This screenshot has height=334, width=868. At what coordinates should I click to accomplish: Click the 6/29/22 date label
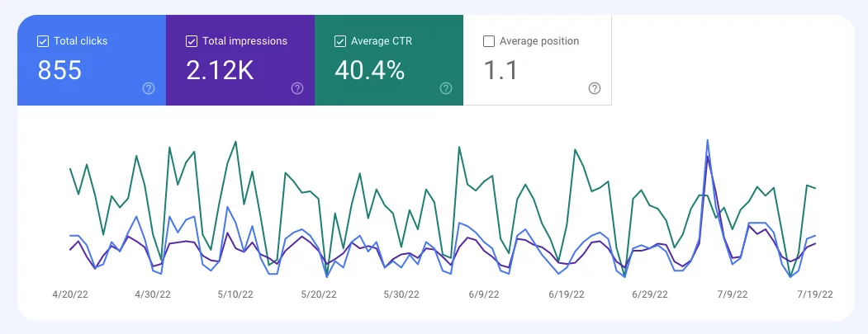pos(649,294)
